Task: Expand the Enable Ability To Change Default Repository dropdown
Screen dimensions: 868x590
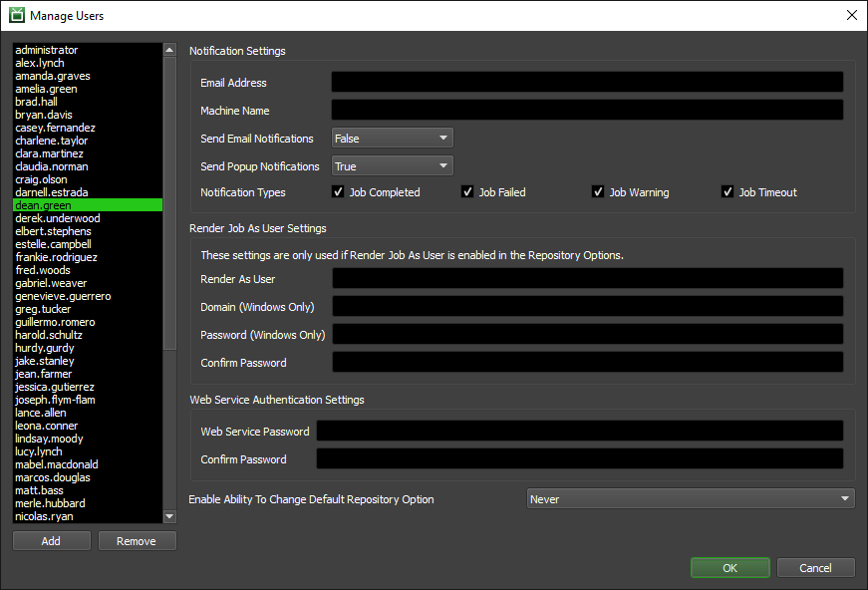Action: (691, 498)
